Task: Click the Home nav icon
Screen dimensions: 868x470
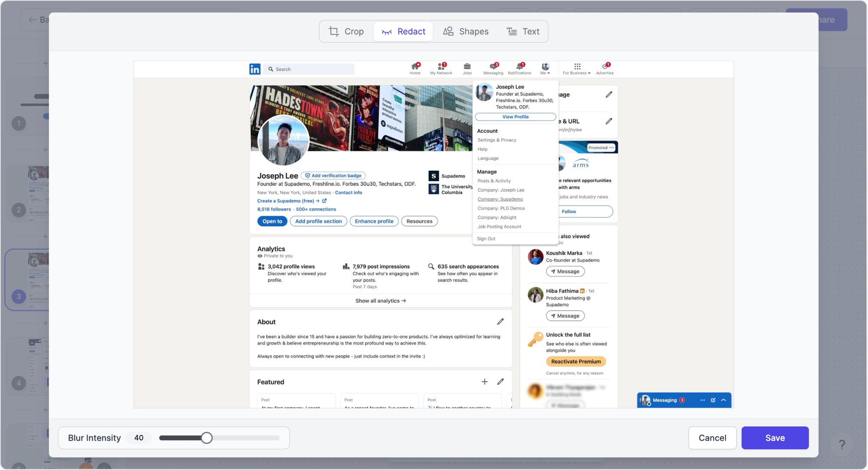Action: click(415, 69)
